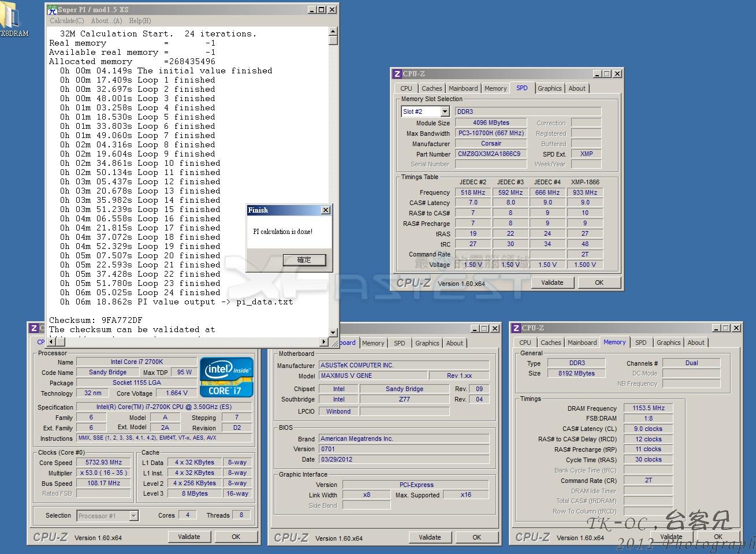The image size is (756, 554).
Task: Click Super PI vertical scrollbar down arrow
Action: click(333, 333)
